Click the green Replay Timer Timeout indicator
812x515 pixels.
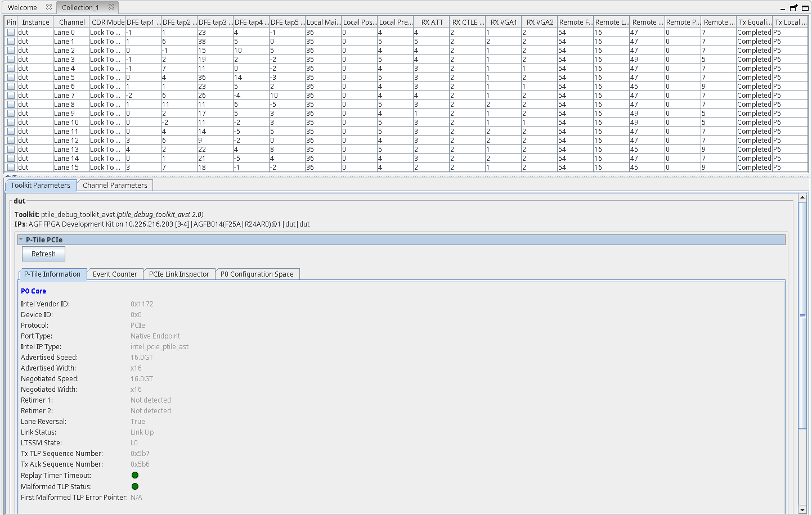coord(135,475)
